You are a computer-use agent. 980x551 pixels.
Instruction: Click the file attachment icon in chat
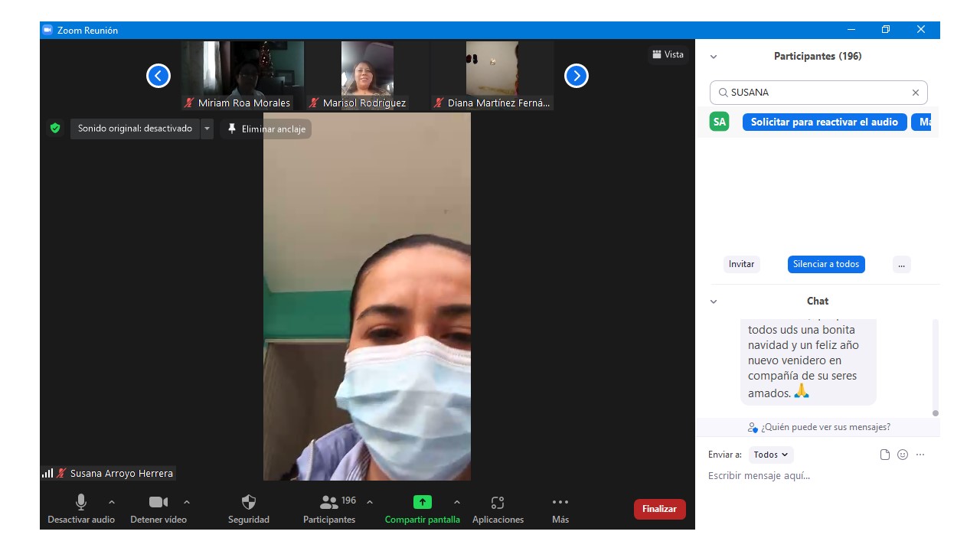[x=885, y=455]
